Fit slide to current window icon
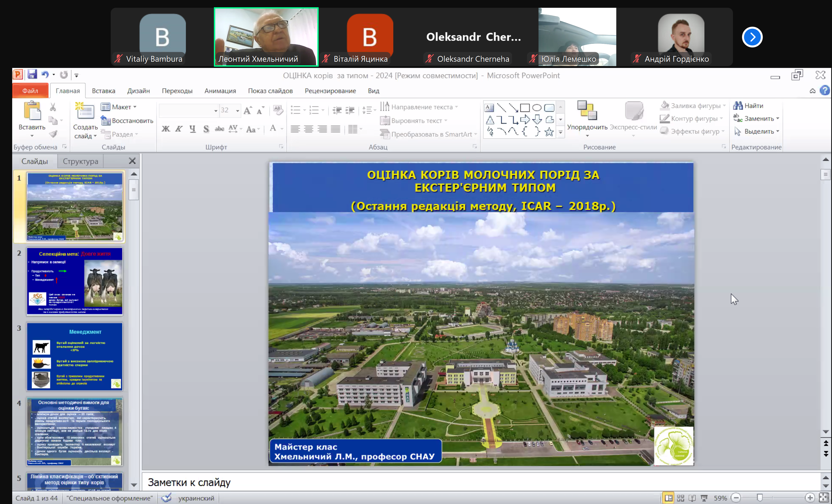Viewport: 832px width, 504px height. pos(824,498)
